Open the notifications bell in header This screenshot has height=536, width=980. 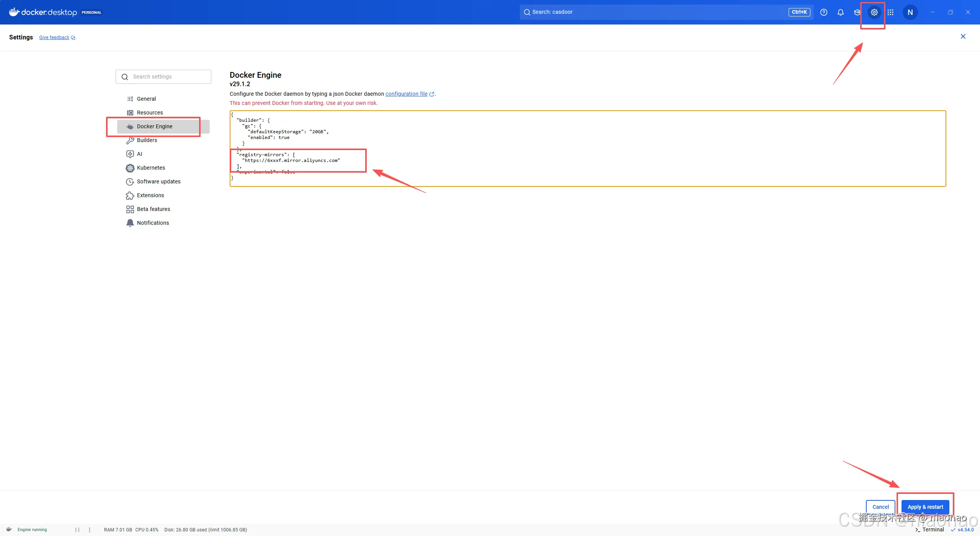pos(840,12)
